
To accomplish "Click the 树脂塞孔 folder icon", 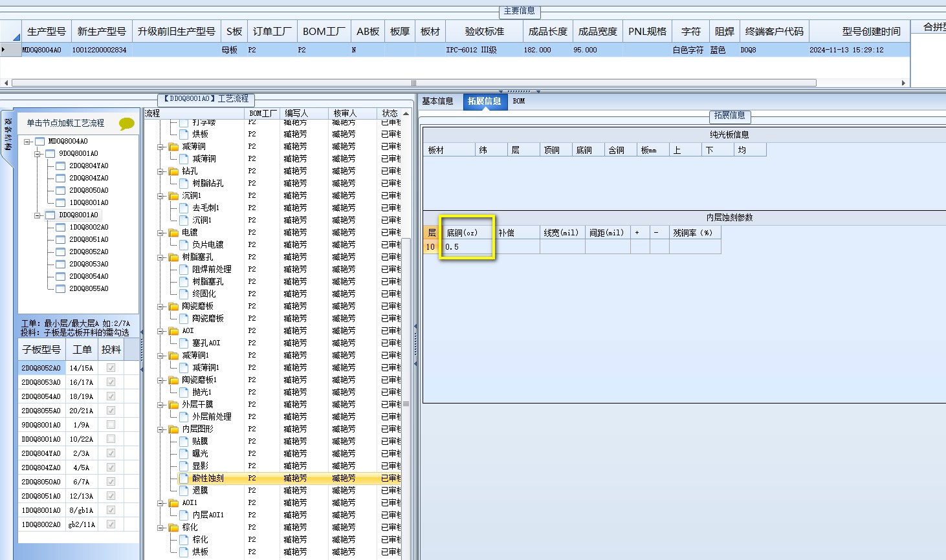I will 173,257.
